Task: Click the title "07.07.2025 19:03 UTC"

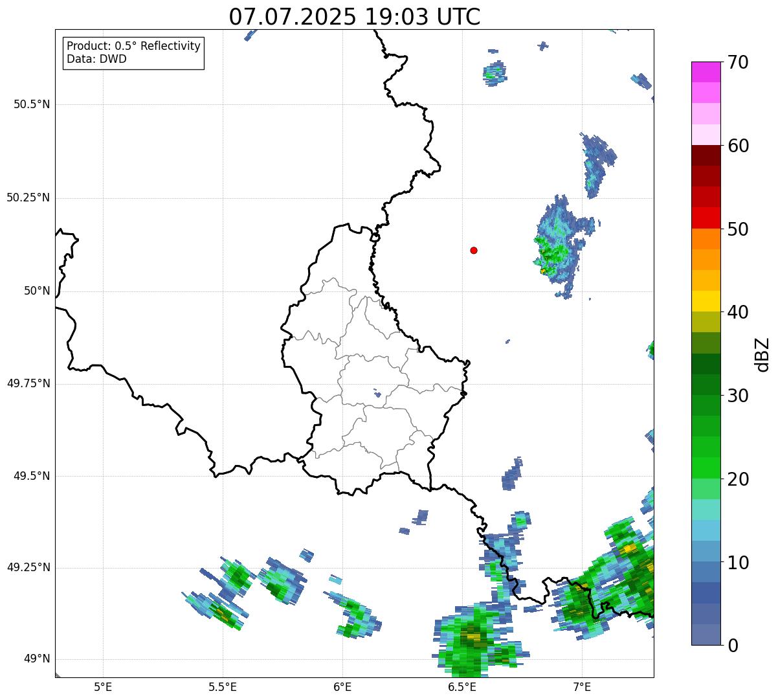Action: 355,17
